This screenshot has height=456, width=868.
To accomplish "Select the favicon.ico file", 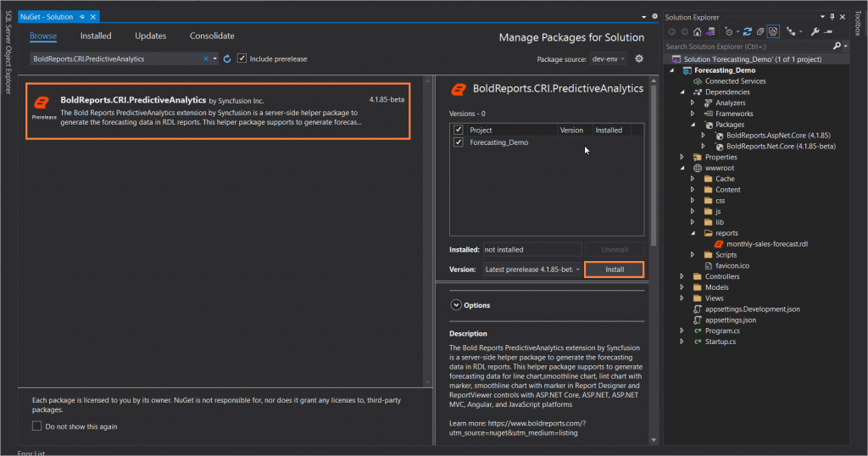I will click(x=732, y=265).
